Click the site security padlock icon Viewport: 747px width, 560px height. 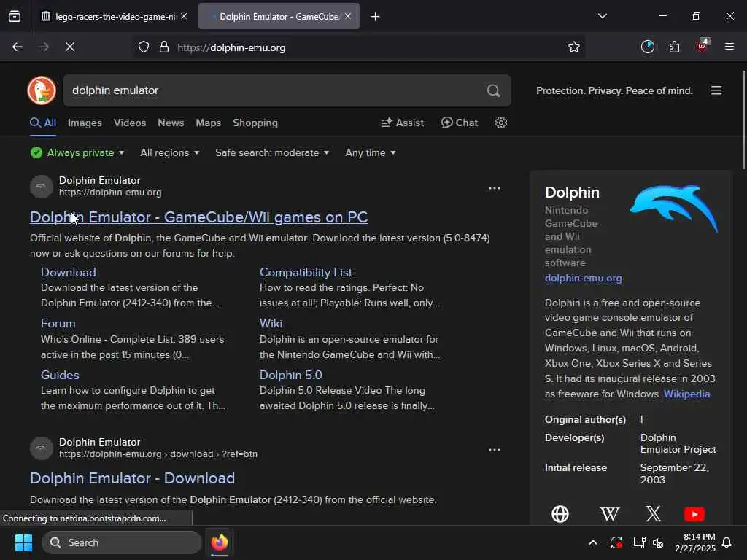pyautogui.click(x=164, y=47)
